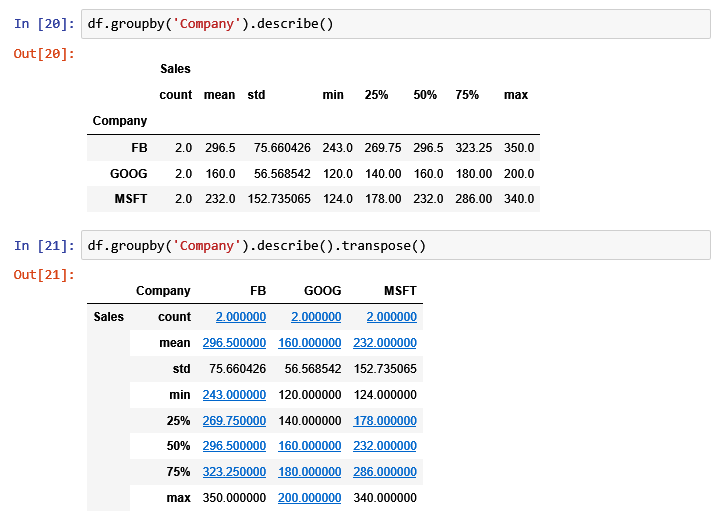Follow the MSFT 25% link 178.000000

tap(385, 420)
